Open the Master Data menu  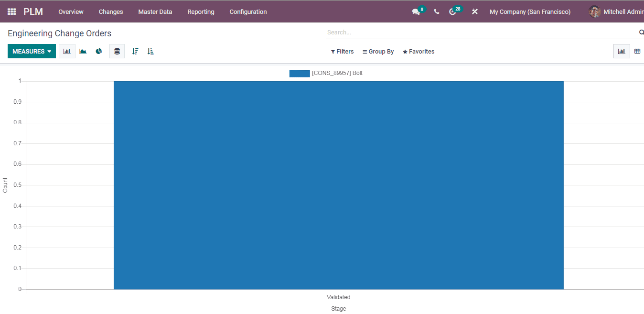click(155, 11)
